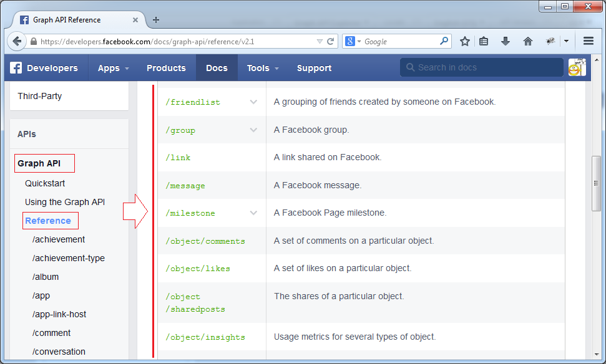Open the bookmarks list icon

pos(484,41)
